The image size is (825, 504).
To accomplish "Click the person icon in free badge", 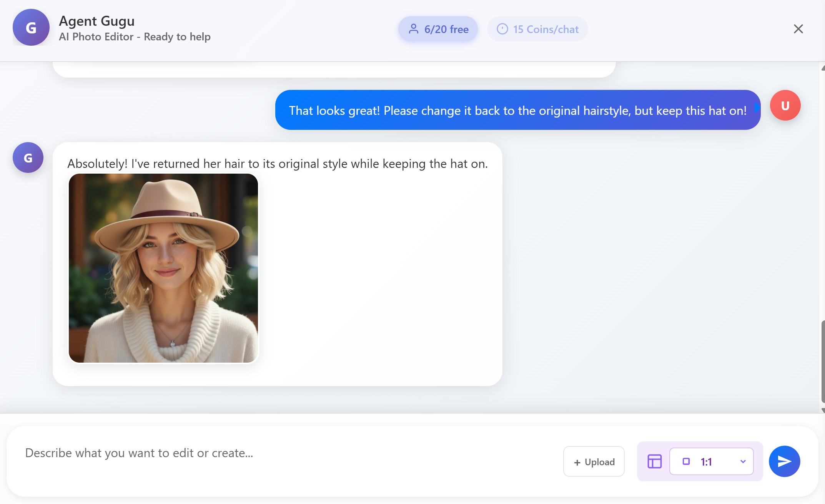I will [413, 29].
